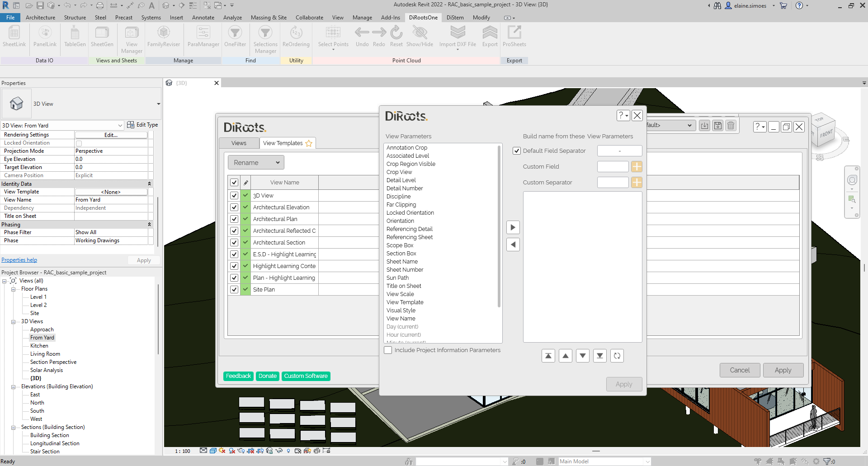The width and height of the screenshot is (868, 466).
Task: Click the Custom Separator input field
Action: coord(613,183)
